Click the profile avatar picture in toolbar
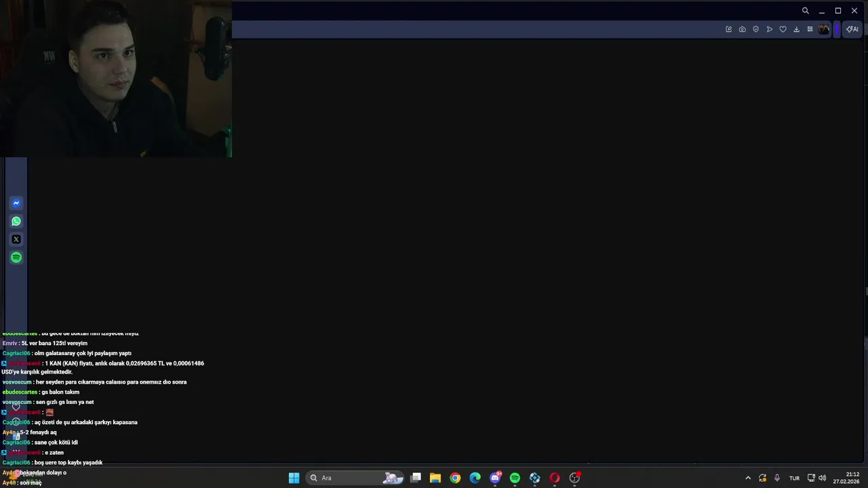Viewport: 868px width, 488px height. click(x=824, y=29)
